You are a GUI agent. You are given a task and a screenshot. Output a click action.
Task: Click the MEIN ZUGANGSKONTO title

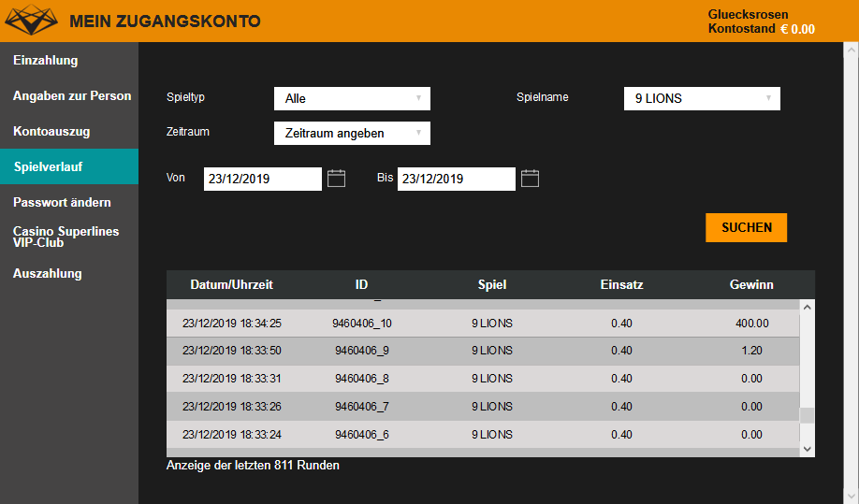click(x=165, y=22)
